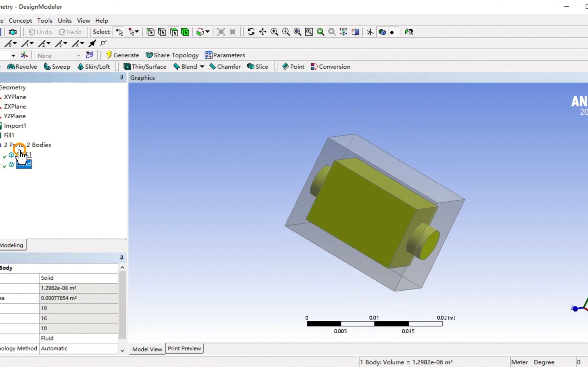Open the Skin/Loft tool
Image resolution: width=588 pixels, height=367 pixels.
coord(94,66)
